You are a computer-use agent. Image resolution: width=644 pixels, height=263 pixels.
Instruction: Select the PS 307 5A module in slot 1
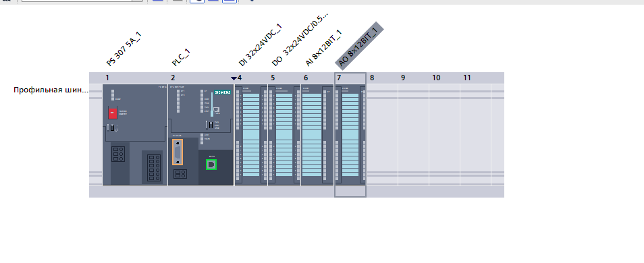click(x=135, y=135)
